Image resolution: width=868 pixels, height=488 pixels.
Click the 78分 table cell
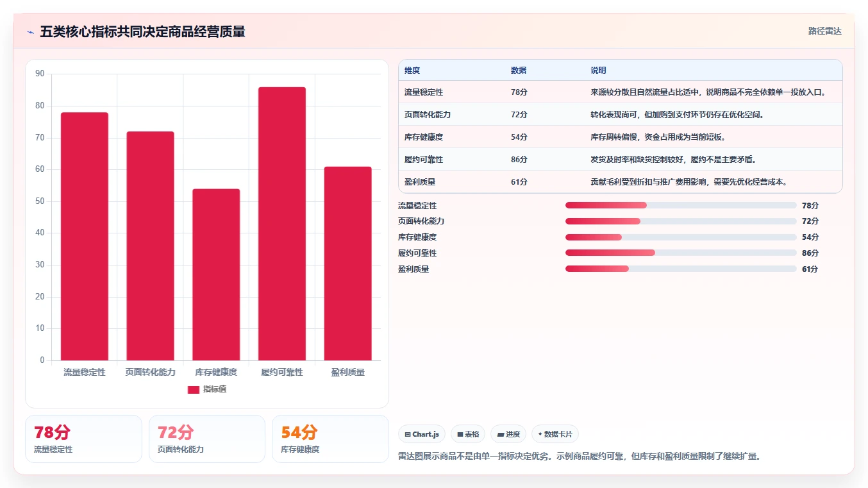point(519,92)
